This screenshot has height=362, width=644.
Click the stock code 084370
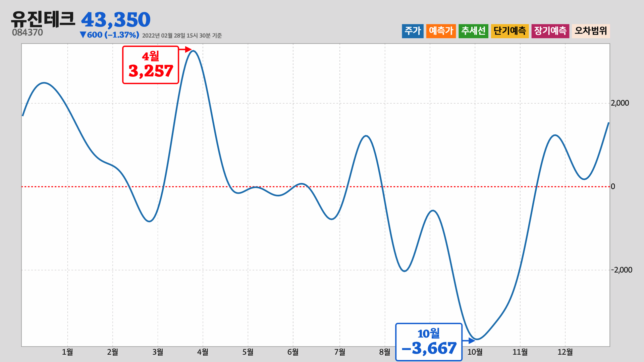(28, 33)
